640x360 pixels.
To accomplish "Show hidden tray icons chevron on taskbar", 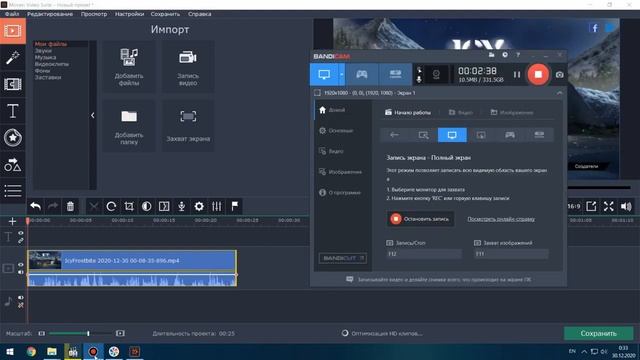I will (584, 351).
